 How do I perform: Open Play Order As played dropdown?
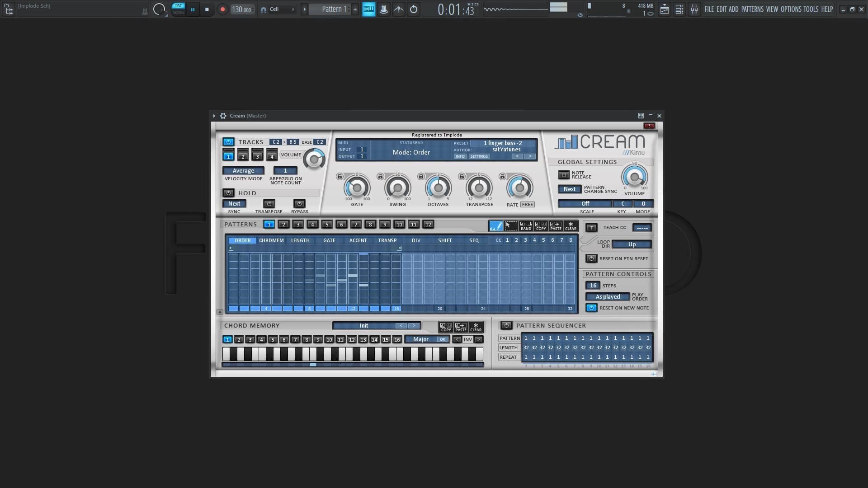[x=608, y=297]
